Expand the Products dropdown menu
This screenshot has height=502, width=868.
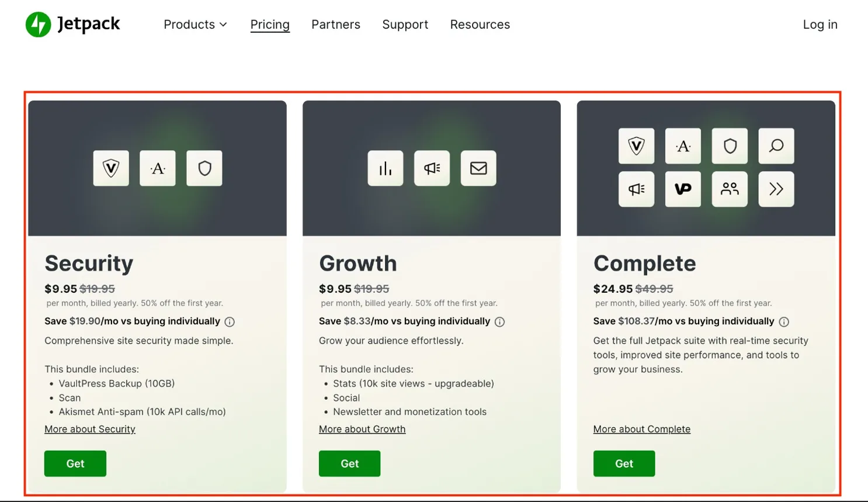click(x=195, y=25)
